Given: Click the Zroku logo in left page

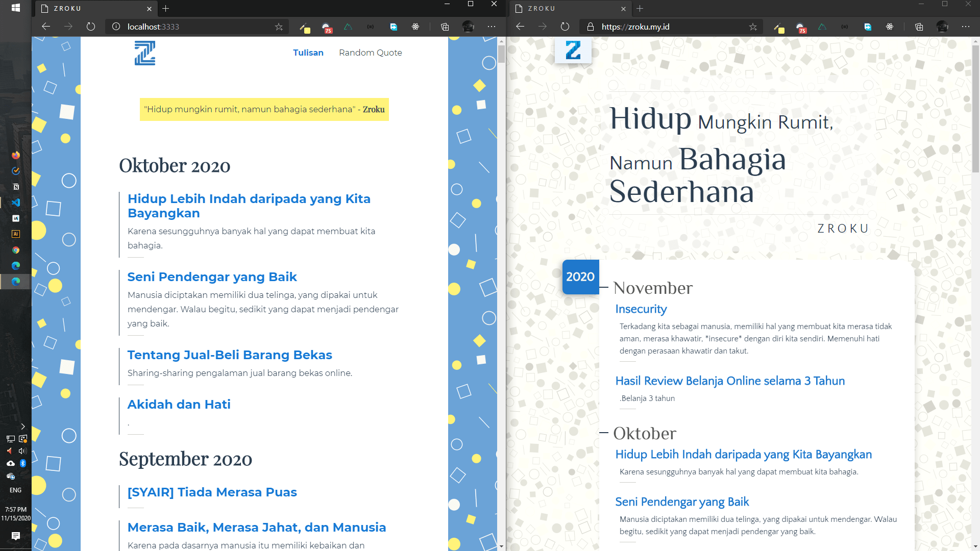Looking at the screenshot, I should tap(144, 53).
